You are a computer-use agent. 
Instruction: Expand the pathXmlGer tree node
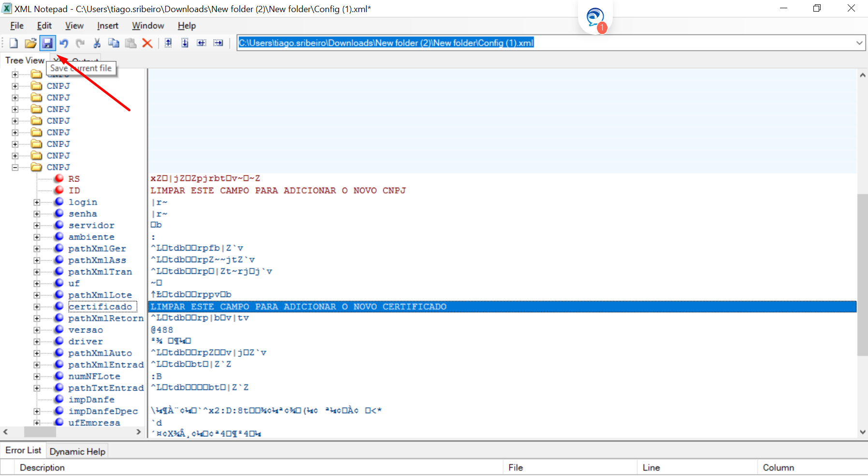point(37,249)
